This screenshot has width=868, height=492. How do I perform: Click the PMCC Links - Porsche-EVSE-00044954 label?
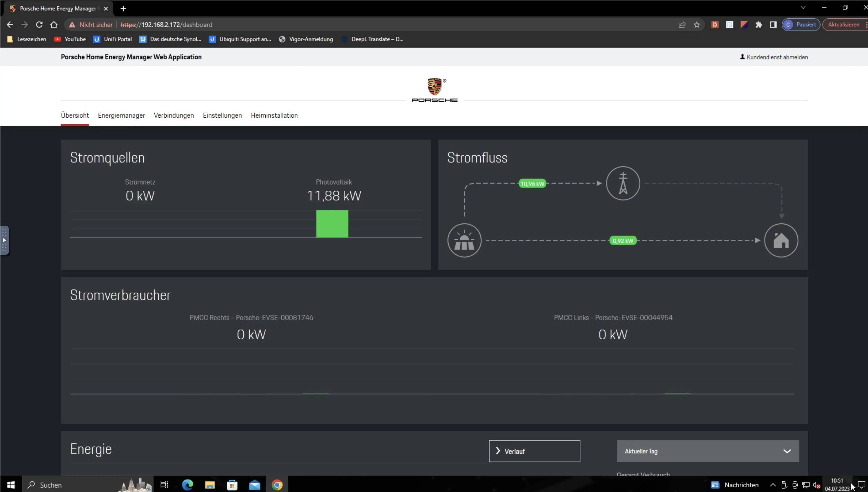[x=613, y=318]
